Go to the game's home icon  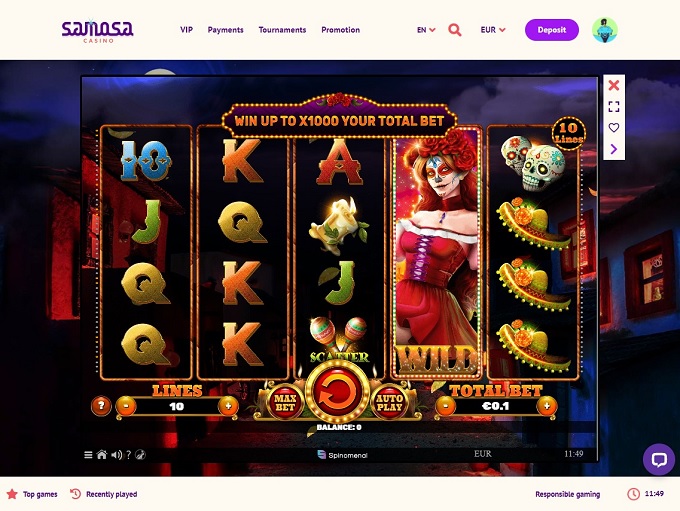point(102,455)
